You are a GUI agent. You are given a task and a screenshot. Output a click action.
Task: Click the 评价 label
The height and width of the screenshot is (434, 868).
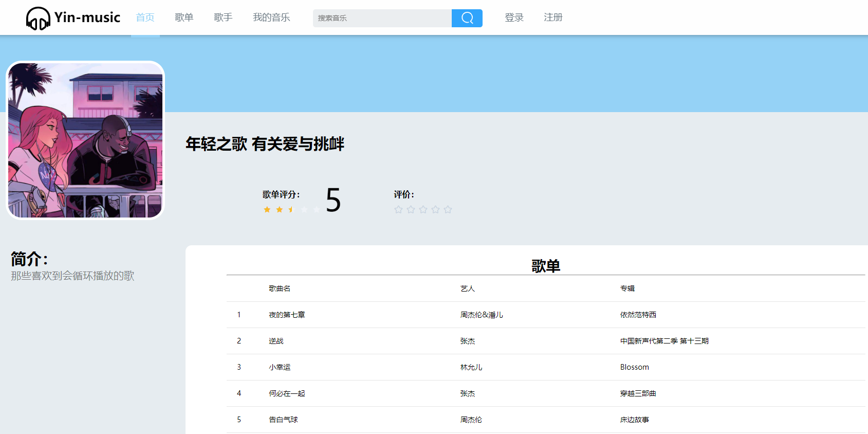click(x=404, y=194)
